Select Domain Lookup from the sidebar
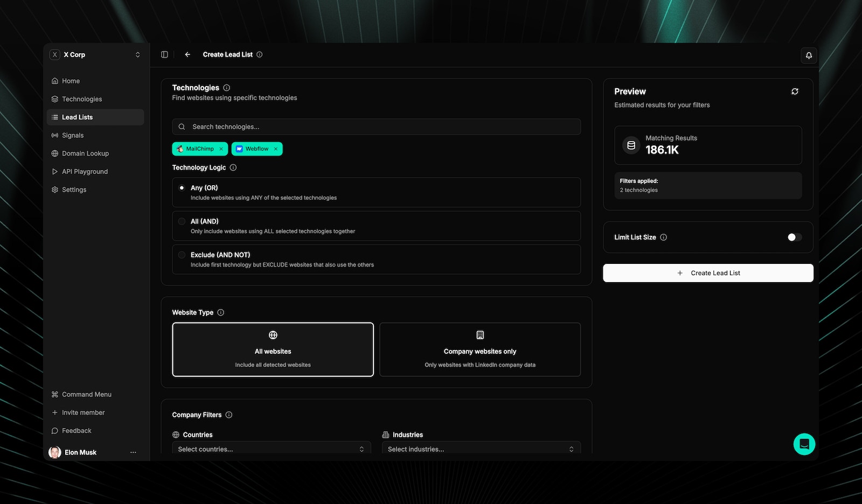The width and height of the screenshot is (862, 504). point(85,153)
